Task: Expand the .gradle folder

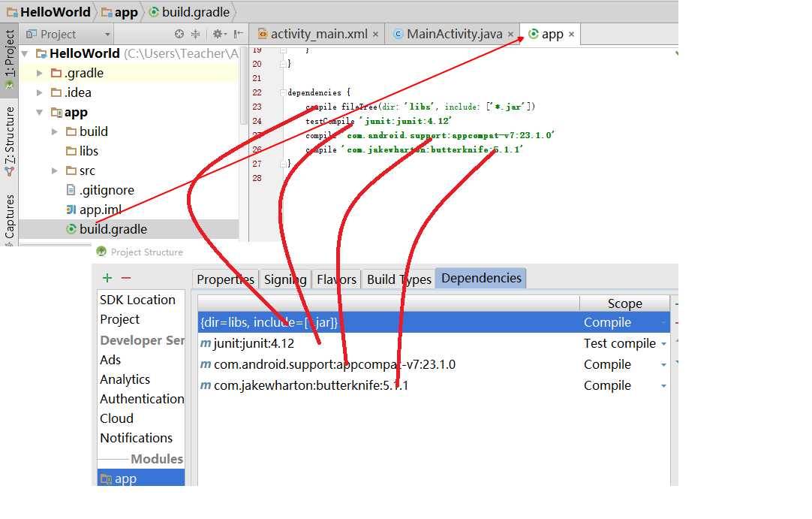Action: point(39,73)
